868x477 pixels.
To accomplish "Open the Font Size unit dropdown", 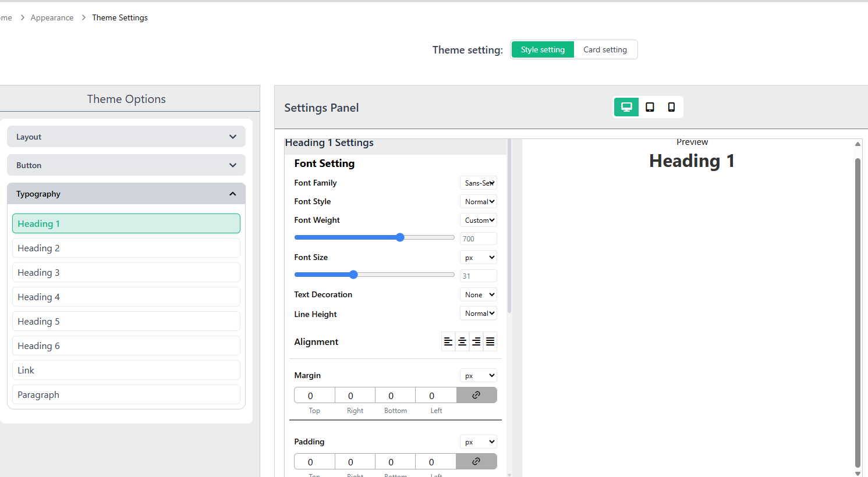I will tap(479, 257).
